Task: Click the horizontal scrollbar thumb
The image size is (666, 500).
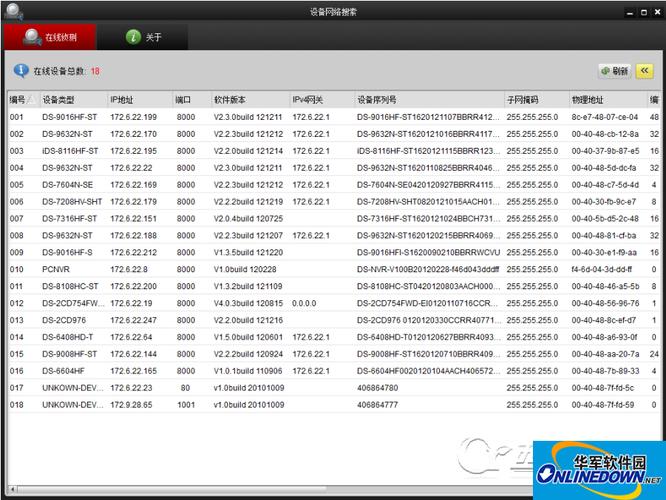Action: 172,489
